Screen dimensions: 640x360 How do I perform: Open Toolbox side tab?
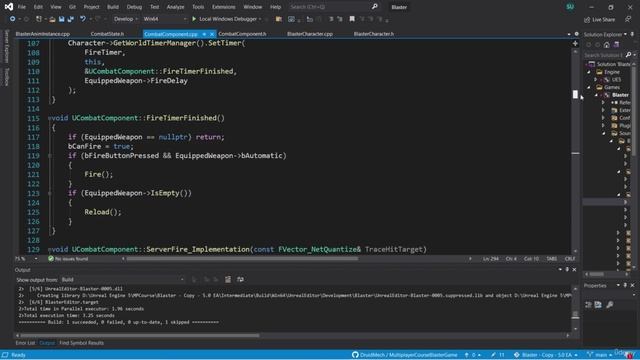tap(7, 77)
